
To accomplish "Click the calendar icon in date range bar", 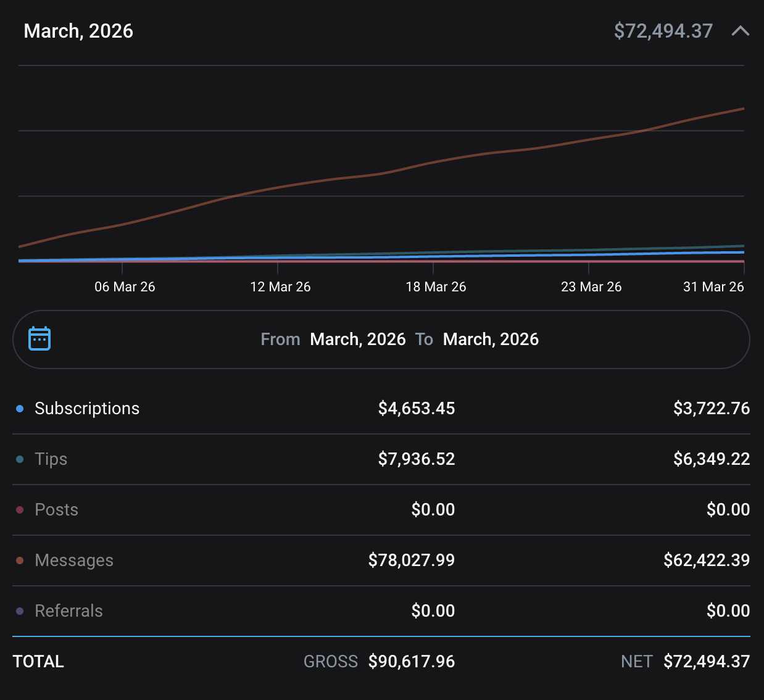I will [x=39, y=339].
